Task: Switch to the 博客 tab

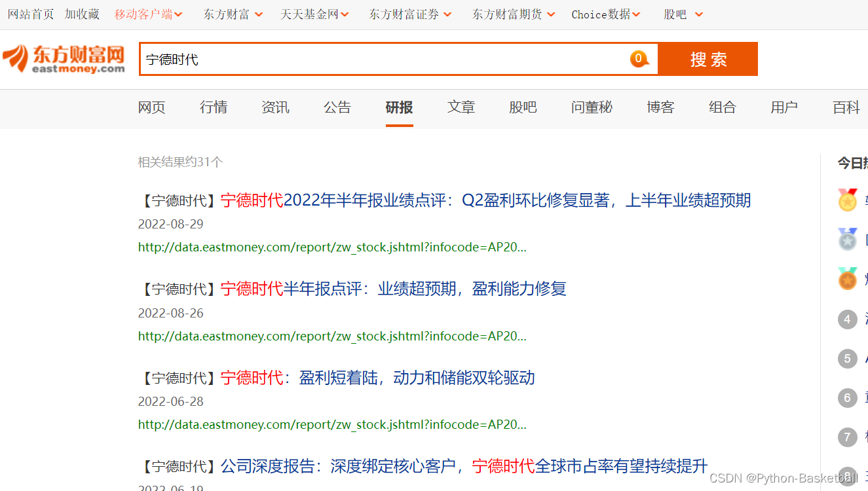Action: [660, 107]
